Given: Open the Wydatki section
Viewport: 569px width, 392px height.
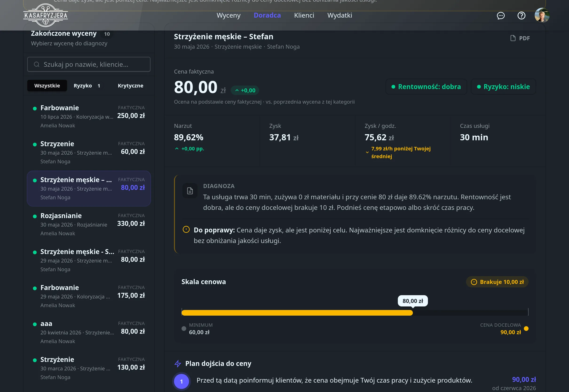Looking at the screenshot, I should tap(340, 15).
